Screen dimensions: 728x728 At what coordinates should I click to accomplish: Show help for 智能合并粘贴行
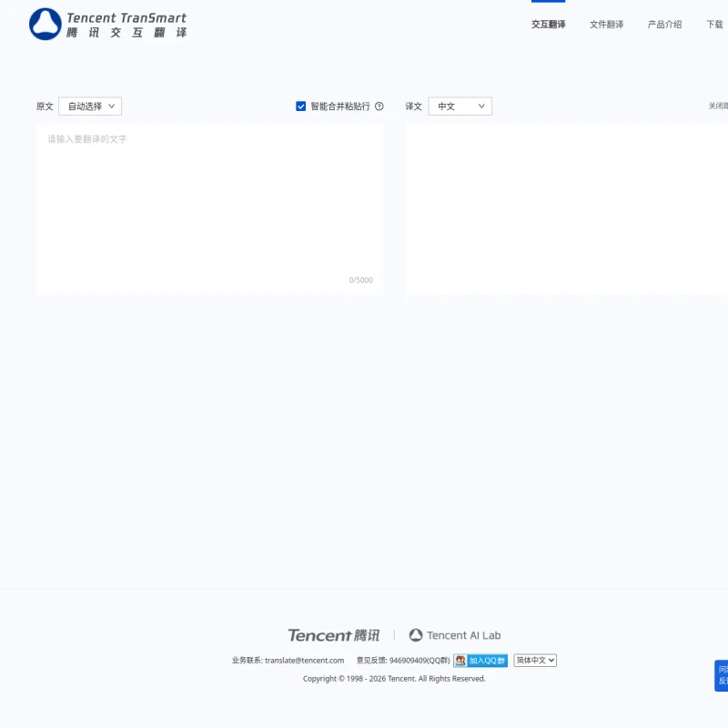click(379, 106)
